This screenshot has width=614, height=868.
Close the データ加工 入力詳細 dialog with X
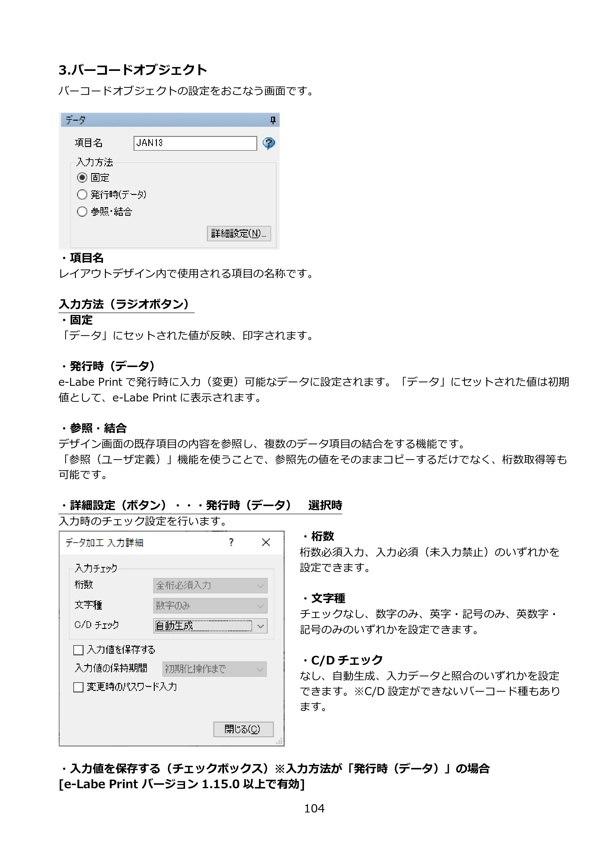click(266, 543)
